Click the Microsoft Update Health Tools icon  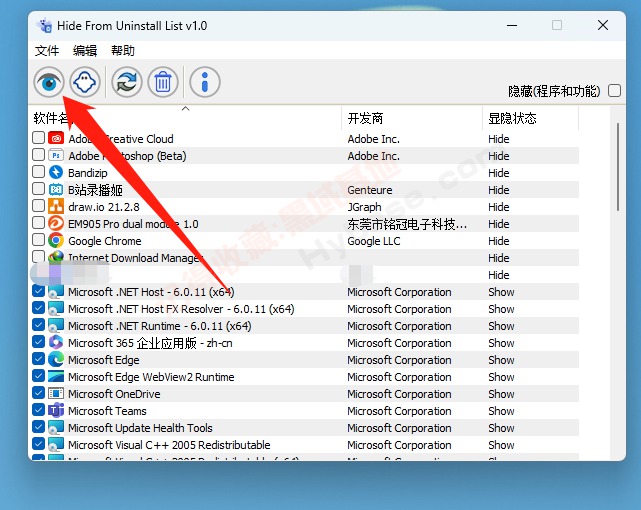click(x=56, y=427)
